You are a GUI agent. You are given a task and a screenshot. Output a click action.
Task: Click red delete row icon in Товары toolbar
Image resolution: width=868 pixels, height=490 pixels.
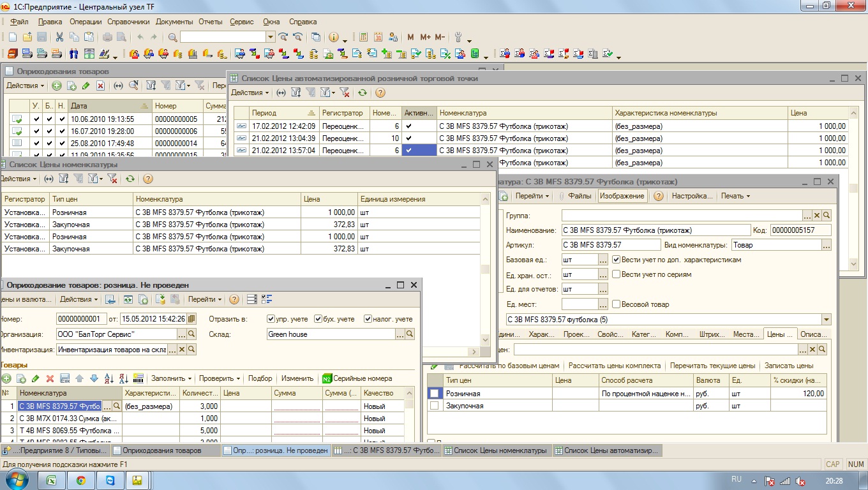[50, 378]
